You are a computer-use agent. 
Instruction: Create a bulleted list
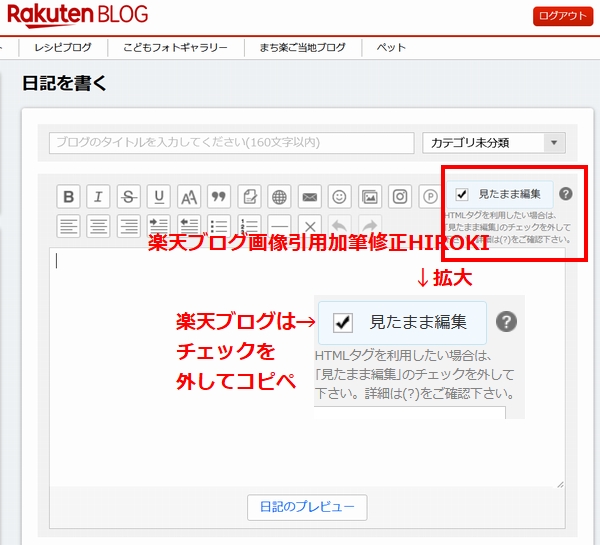(219, 226)
